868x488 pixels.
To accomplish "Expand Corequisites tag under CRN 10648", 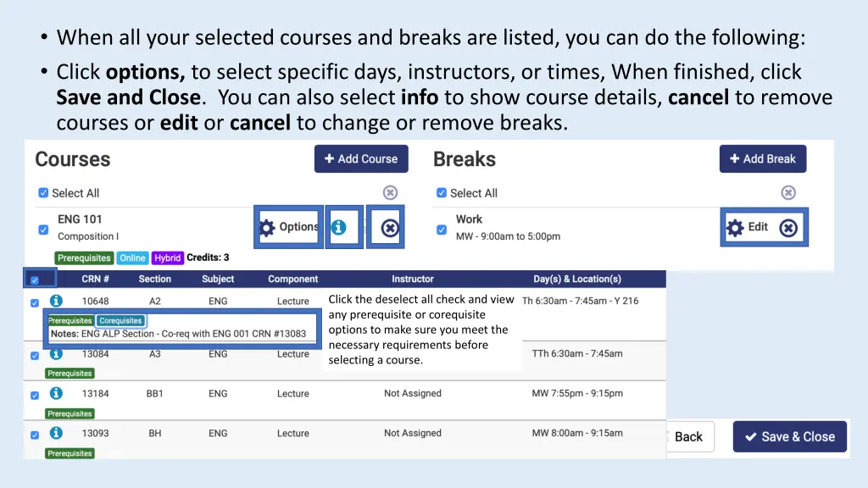I will coord(120,321).
